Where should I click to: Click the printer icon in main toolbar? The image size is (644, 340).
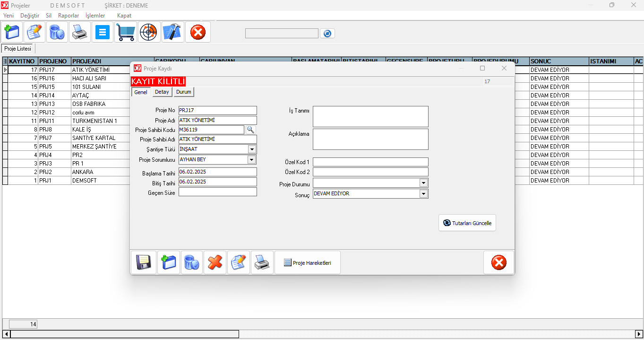(x=79, y=32)
